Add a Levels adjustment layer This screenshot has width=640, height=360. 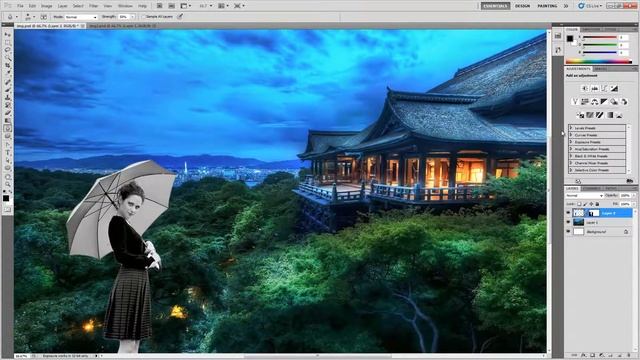coord(595,89)
